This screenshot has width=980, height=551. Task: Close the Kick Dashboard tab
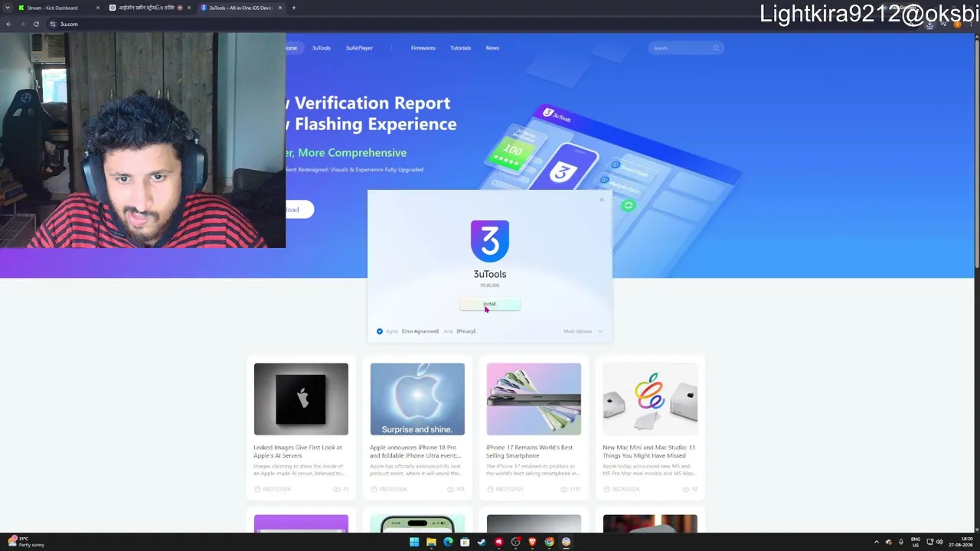[x=98, y=8]
